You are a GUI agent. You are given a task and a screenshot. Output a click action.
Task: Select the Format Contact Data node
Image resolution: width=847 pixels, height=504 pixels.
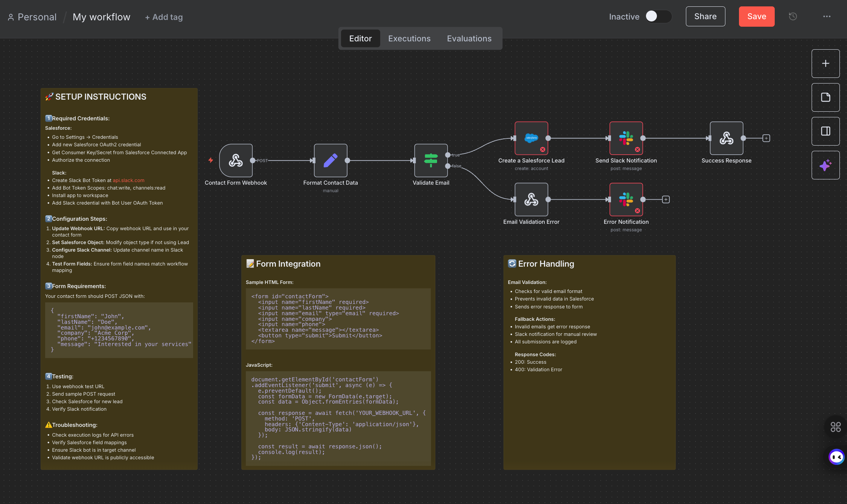[x=331, y=161]
